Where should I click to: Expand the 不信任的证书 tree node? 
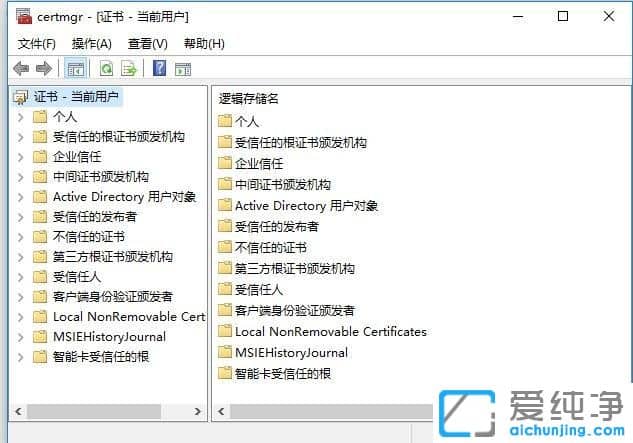pos(21,237)
